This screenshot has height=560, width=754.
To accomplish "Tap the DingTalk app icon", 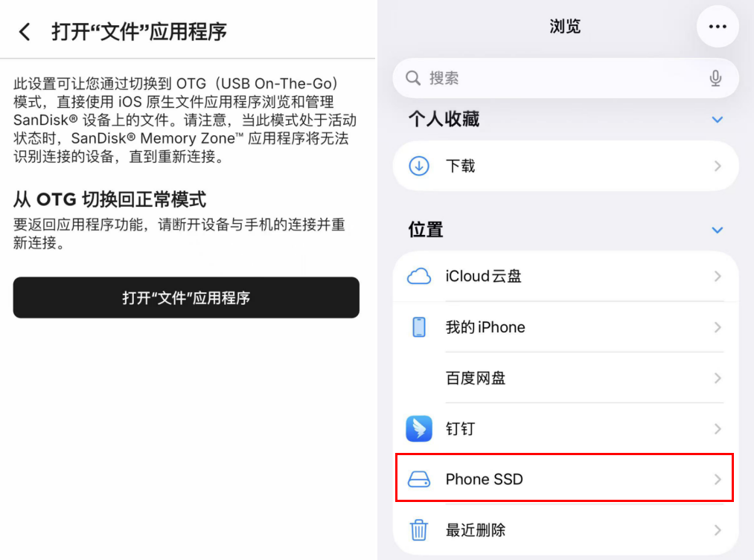I will click(x=419, y=428).
